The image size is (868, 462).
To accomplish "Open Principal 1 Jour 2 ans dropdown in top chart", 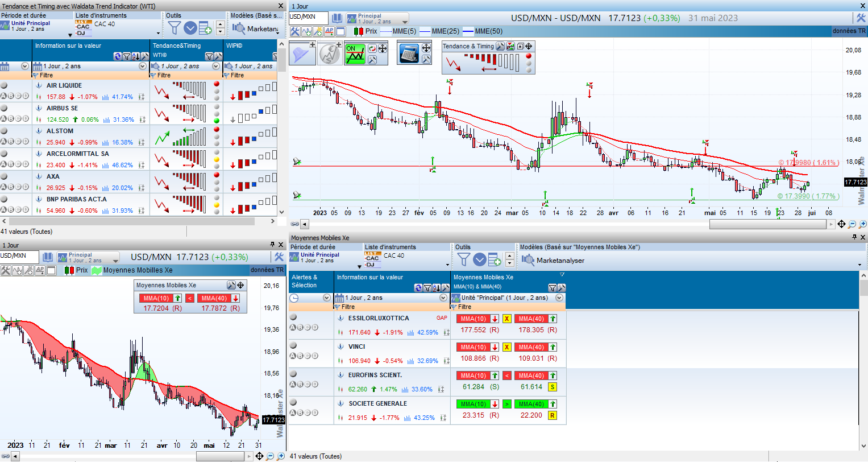I will point(377,19).
